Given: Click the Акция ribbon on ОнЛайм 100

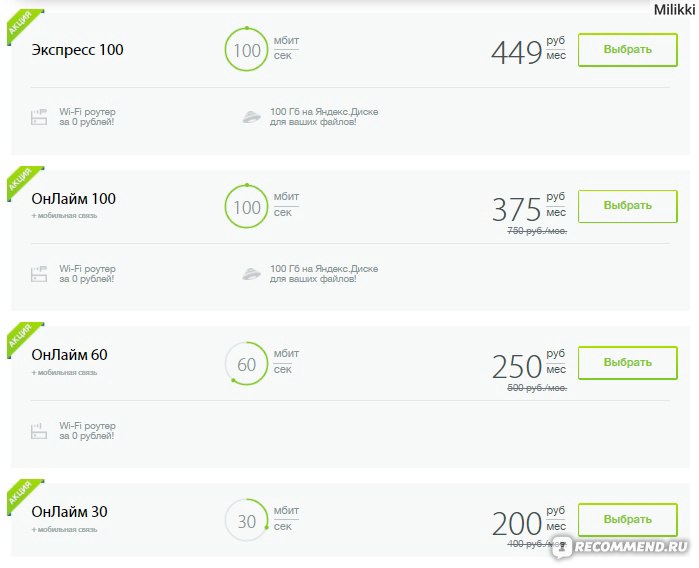Looking at the screenshot, I should [x=21, y=181].
